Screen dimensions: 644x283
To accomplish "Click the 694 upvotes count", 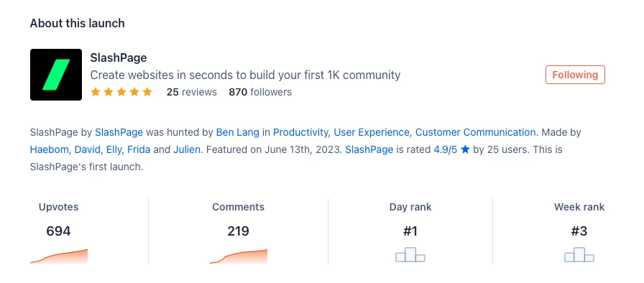I will point(58,231).
